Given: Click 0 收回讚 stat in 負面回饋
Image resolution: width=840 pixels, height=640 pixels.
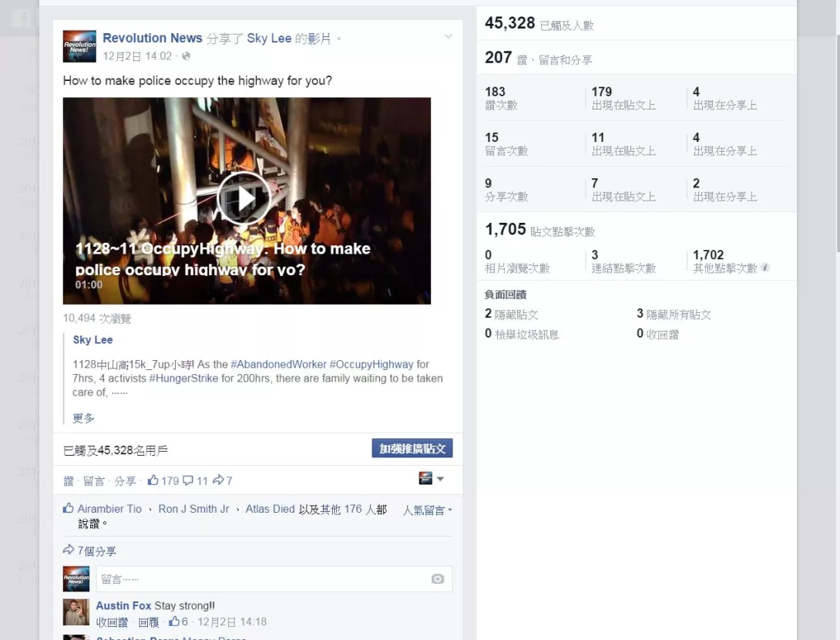Looking at the screenshot, I should click(658, 334).
